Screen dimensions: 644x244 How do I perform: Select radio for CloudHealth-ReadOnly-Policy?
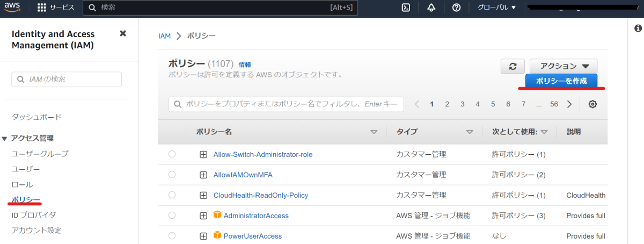(x=172, y=195)
